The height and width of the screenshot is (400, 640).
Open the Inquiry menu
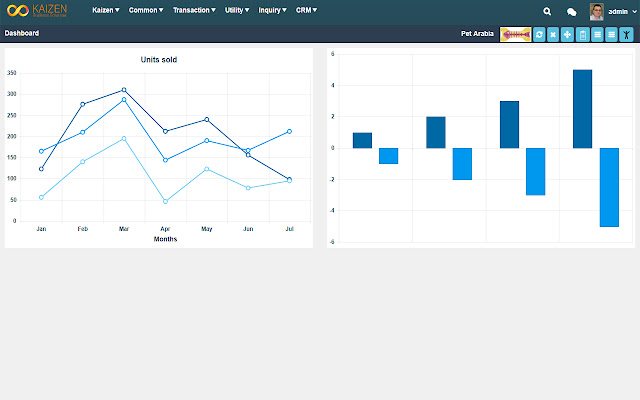point(272,10)
